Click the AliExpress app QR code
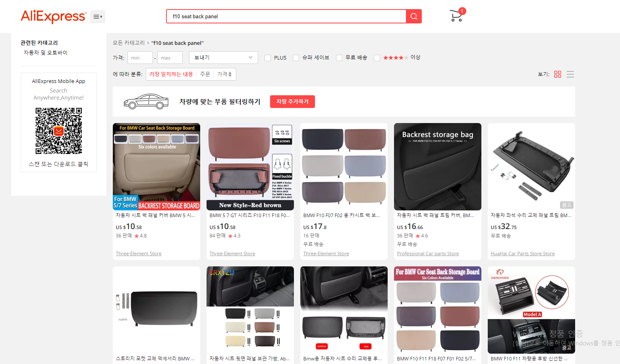Image resolution: width=620 pixels, height=364 pixels. click(59, 131)
